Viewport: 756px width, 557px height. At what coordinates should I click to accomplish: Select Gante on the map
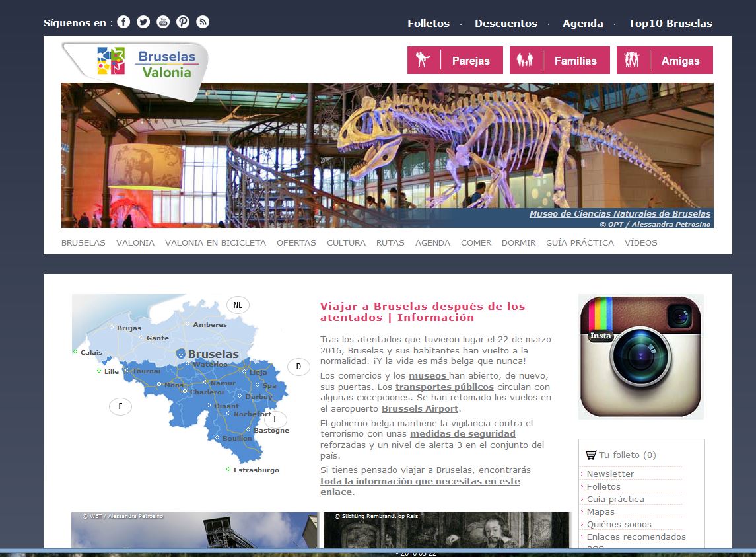pos(158,338)
